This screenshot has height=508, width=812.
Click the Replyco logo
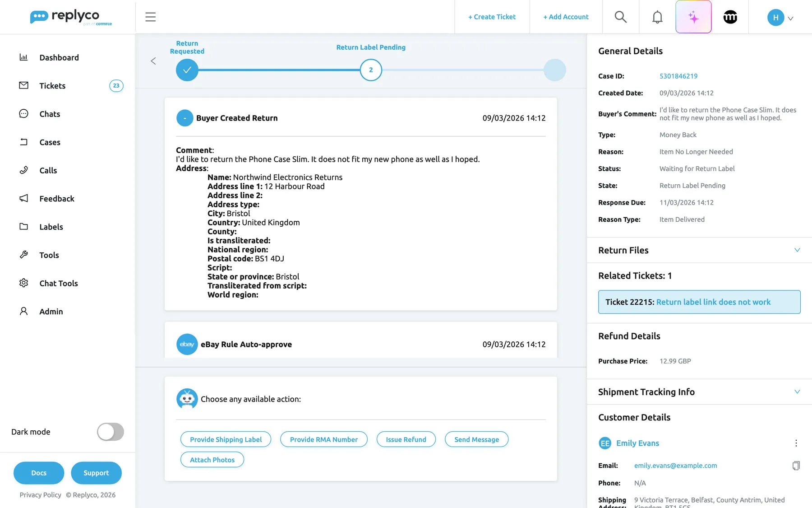(71, 17)
